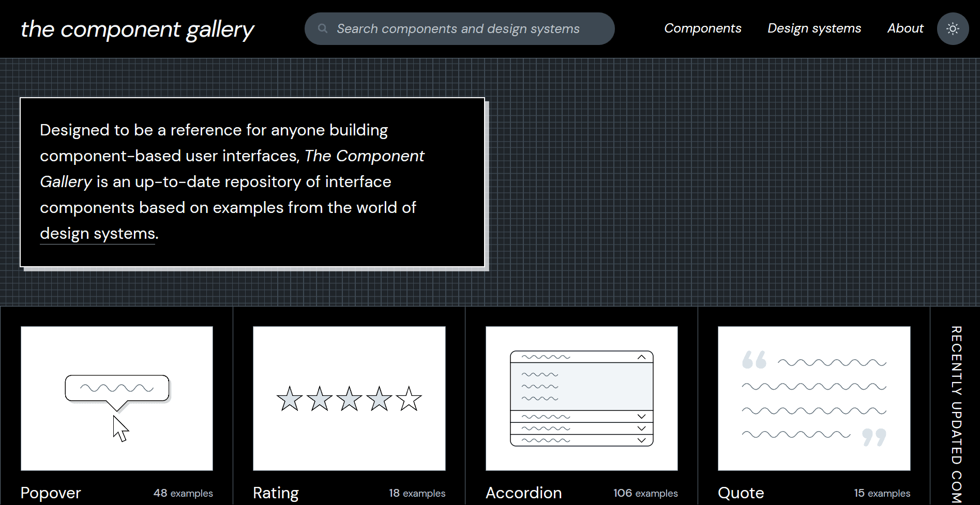Click the search magnifier icon
The height and width of the screenshot is (505, 980).
point(322,28)
